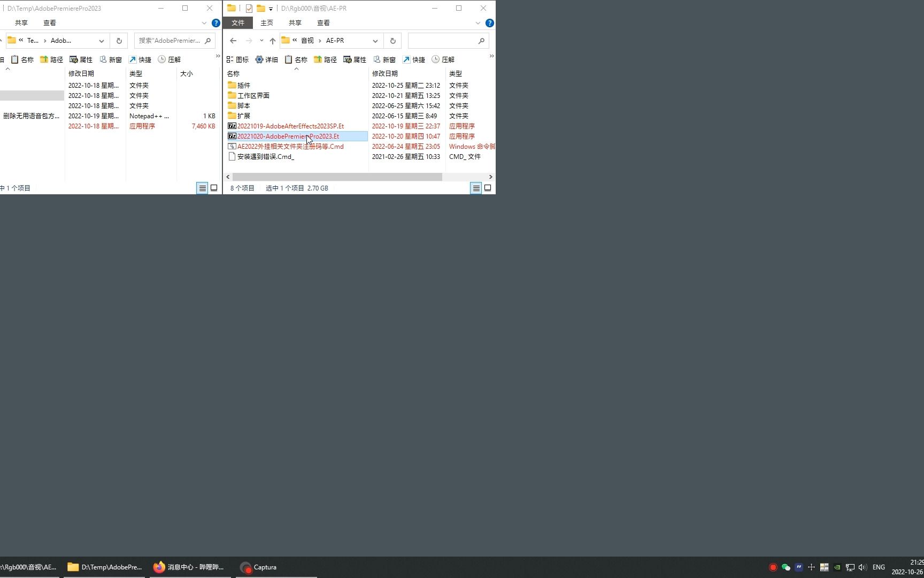Refresh the AE-PR folder view
The width and height of the screenshot is (924, 578).
392,41
